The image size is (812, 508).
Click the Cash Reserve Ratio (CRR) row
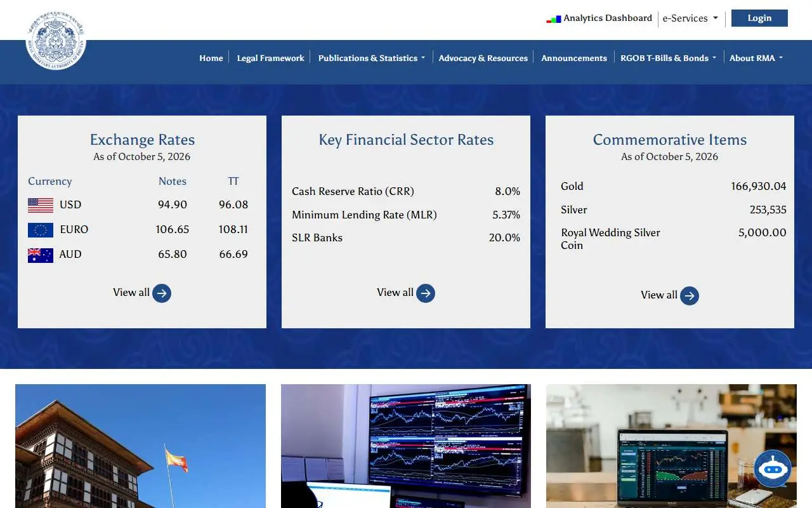pos(406,191)
